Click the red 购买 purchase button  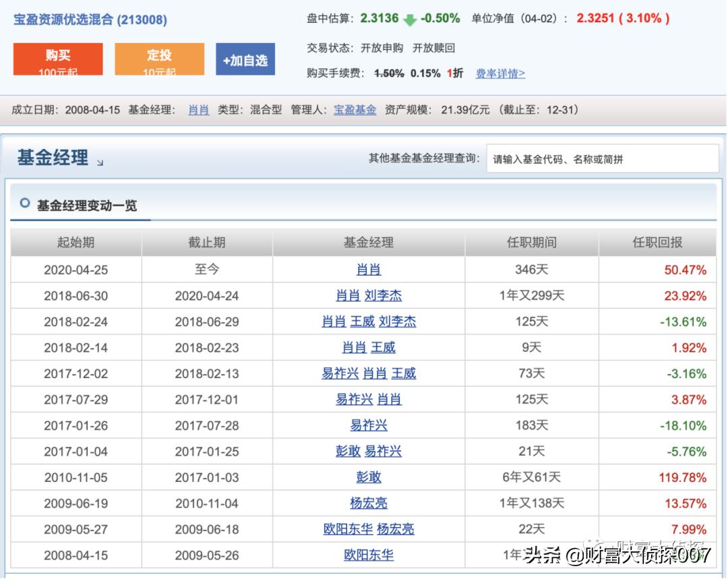click(57, 59)
